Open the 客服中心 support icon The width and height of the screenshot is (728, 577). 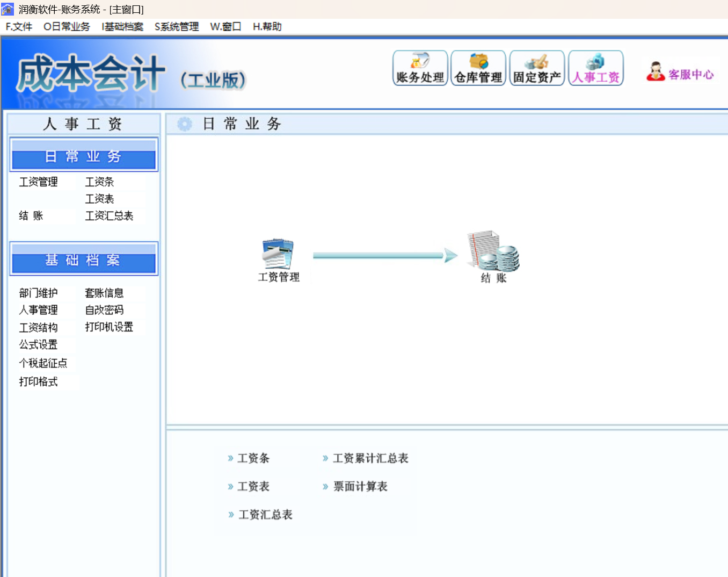(680, 72)
